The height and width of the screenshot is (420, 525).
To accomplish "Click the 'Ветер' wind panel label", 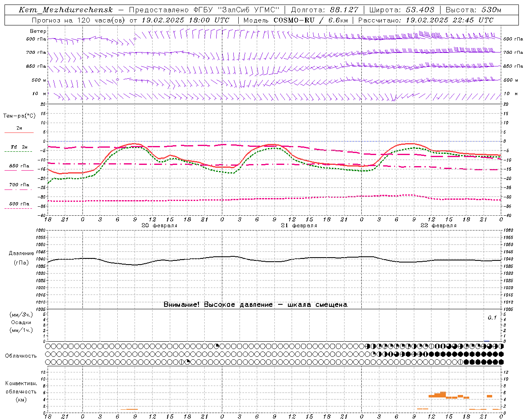I will 38,31.
